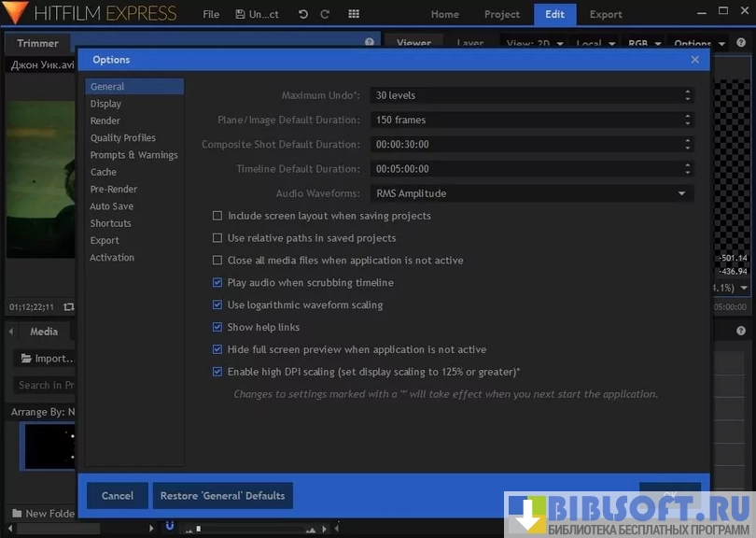
Task: Click the Undo arrow icon
Action: (303, 15)
